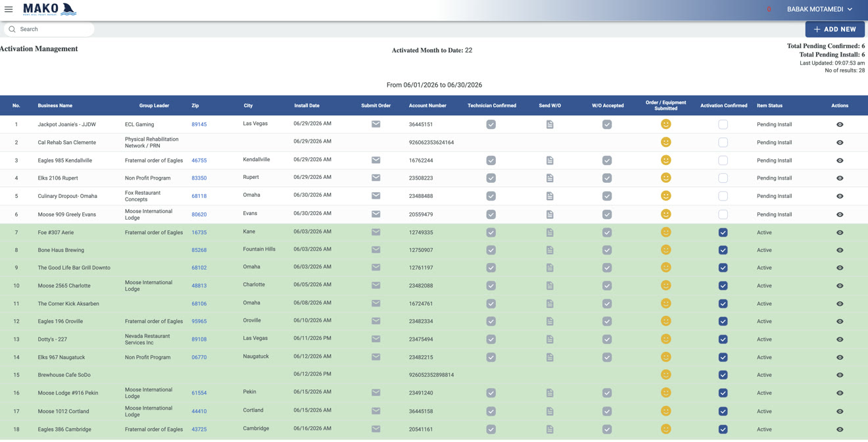This screenshot has width=868, height=442.
Task: Click the Add New button
Action: pos(834,29)
